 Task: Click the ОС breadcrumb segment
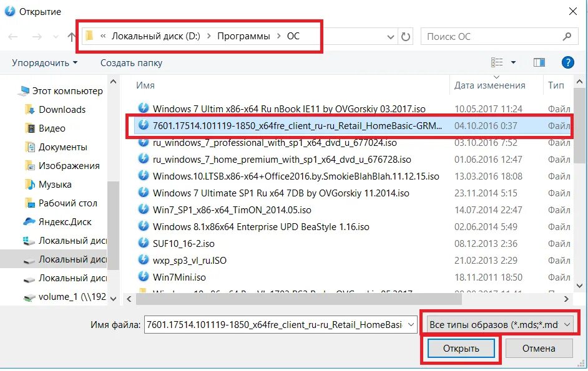click(293, 36)
